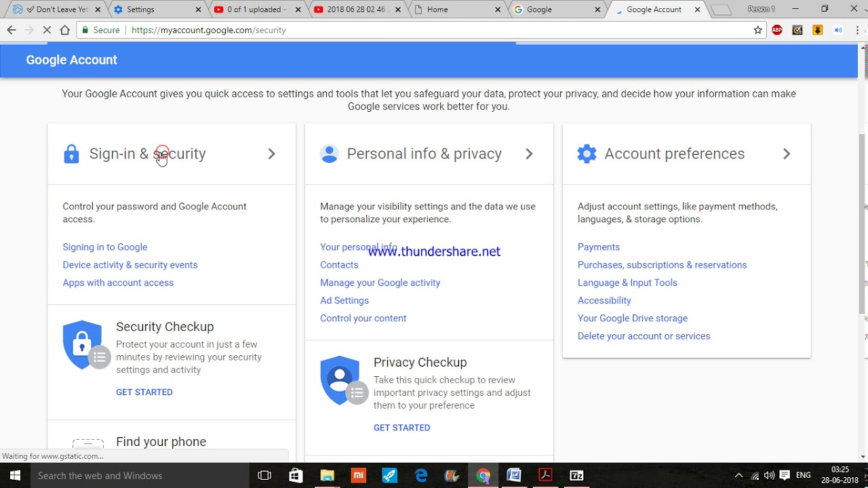Screen dimensions: 868x488
Task: Open Microsoft Edge from the taskbar
Action: 421,476
